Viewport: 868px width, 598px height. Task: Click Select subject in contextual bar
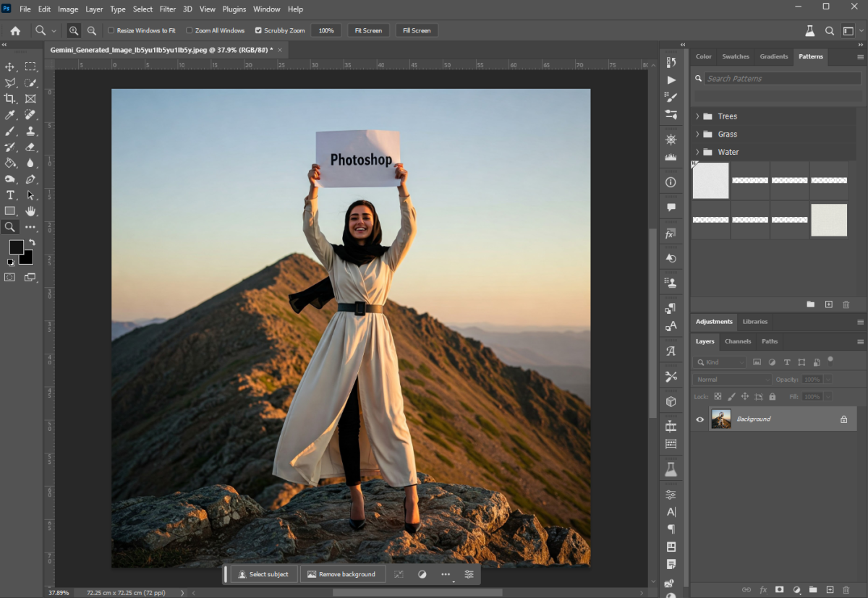coord(264,574)
